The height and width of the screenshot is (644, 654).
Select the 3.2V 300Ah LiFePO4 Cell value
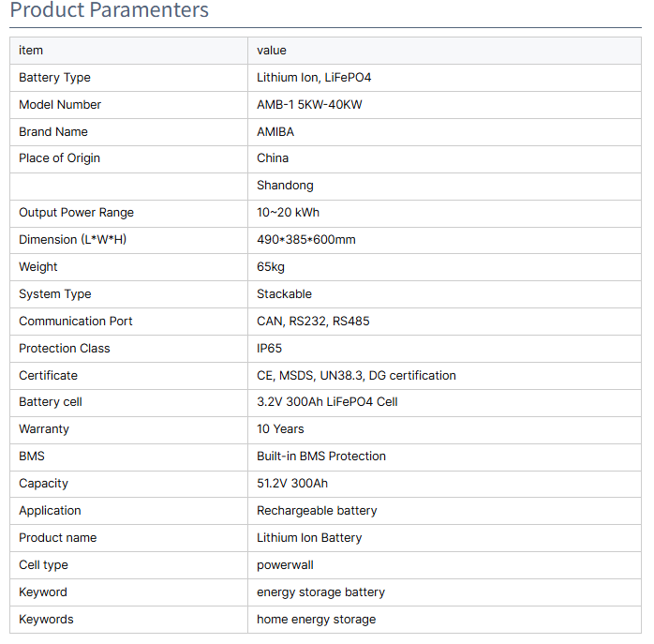[x=327, y=401]
